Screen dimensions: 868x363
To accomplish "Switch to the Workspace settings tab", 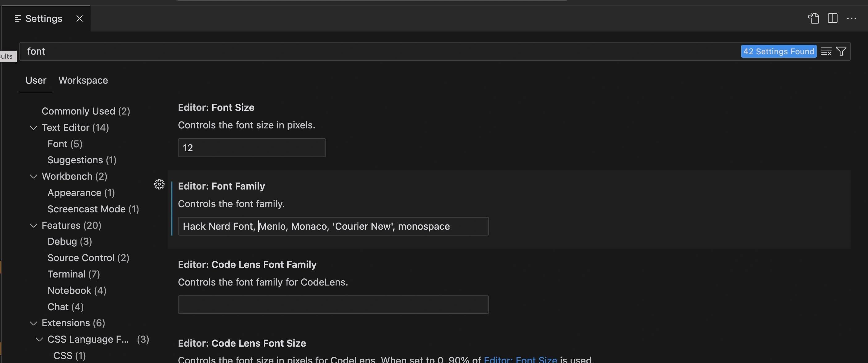I will [x=83, y=80].
